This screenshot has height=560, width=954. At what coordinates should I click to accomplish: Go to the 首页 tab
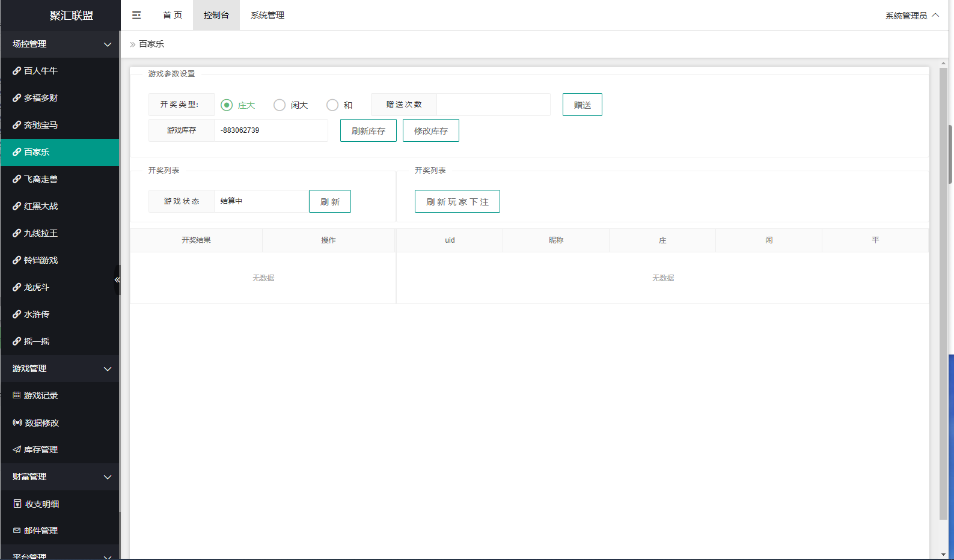(173, 15)
